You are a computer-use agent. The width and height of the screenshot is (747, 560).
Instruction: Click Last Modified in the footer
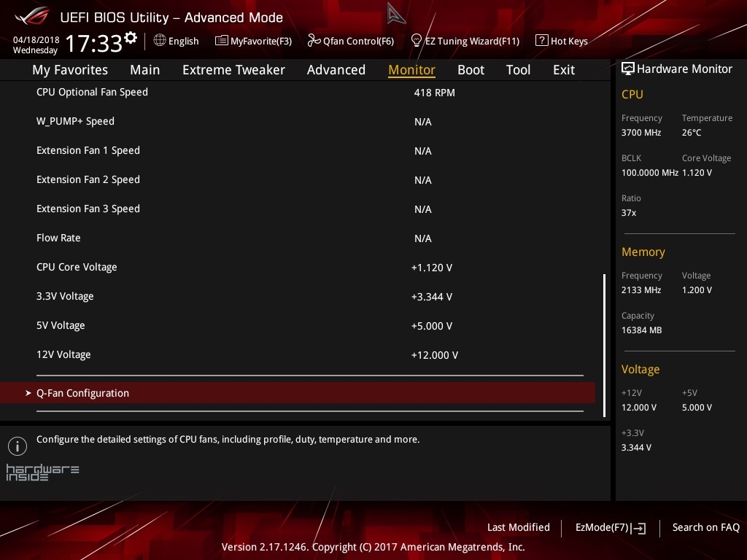519,527
